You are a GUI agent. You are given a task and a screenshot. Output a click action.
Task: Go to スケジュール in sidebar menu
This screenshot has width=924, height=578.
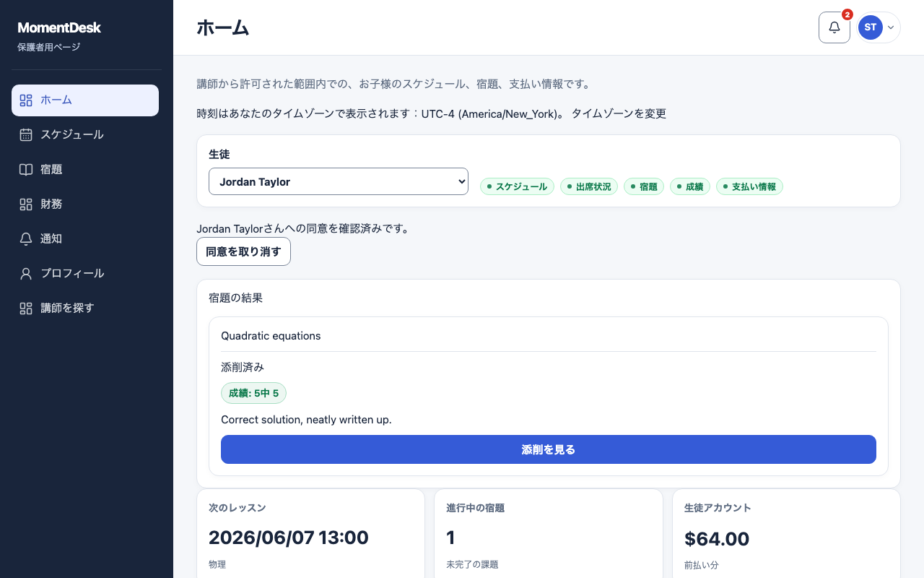[x=85, y=135]
